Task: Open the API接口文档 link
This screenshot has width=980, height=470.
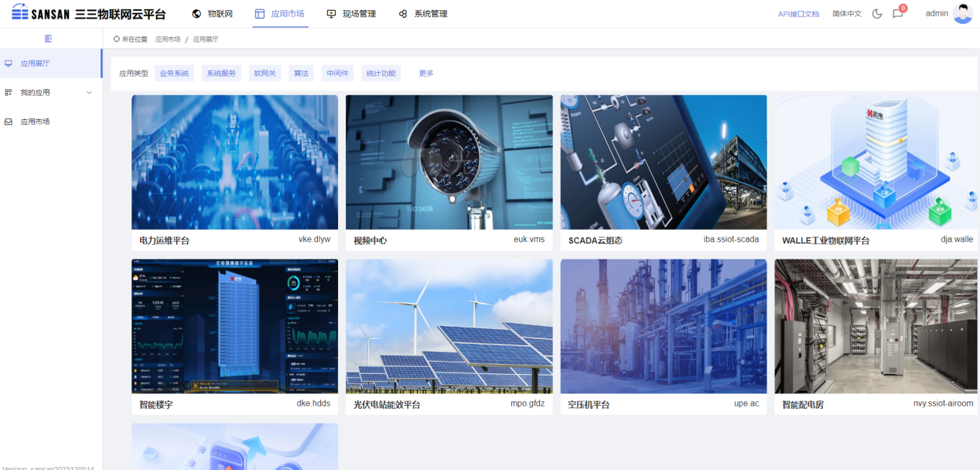Action: pos(798,14)
